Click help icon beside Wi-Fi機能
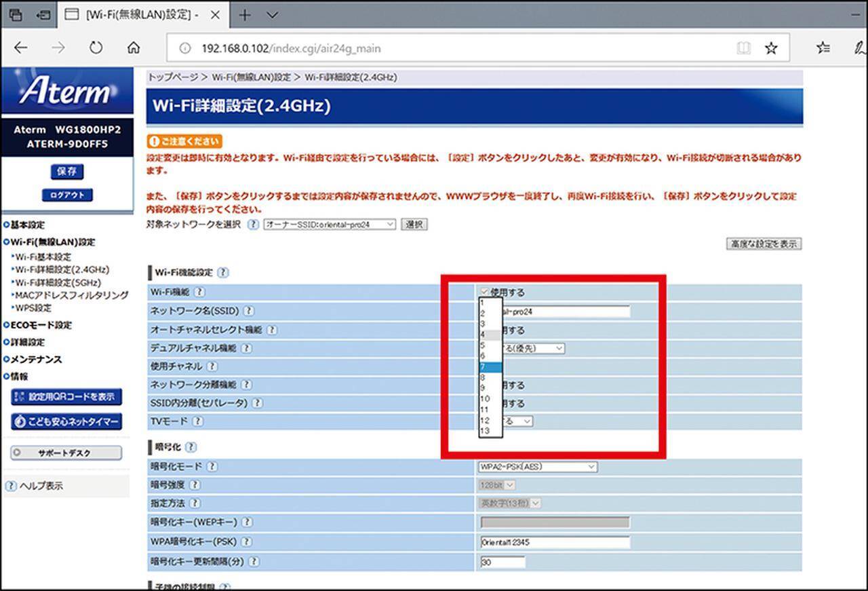 pyautogui.click(x=199, y=292)
